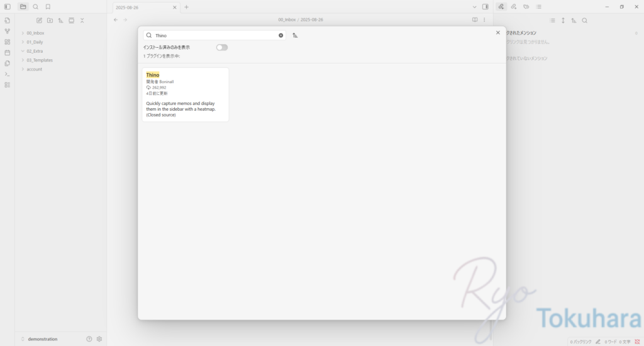Open note more options three-dot menu
644x346 pixels.
coord(484,20)
